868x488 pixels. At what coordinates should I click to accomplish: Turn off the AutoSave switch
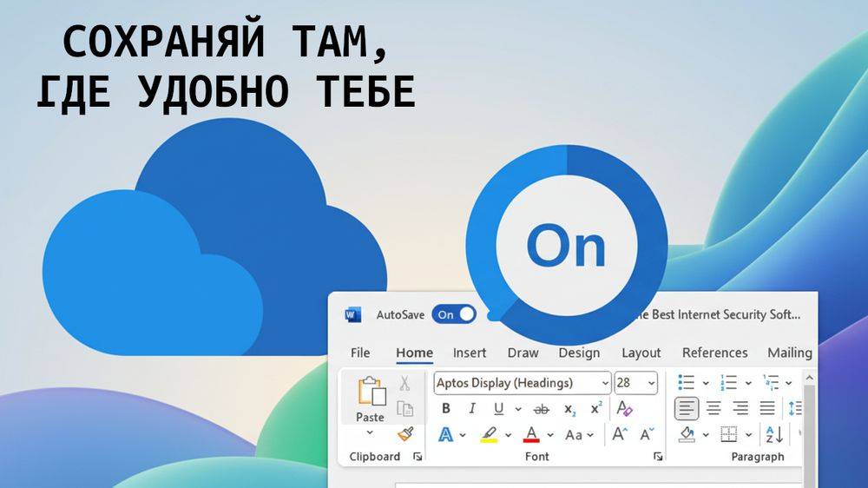click(x=454, y=314)
